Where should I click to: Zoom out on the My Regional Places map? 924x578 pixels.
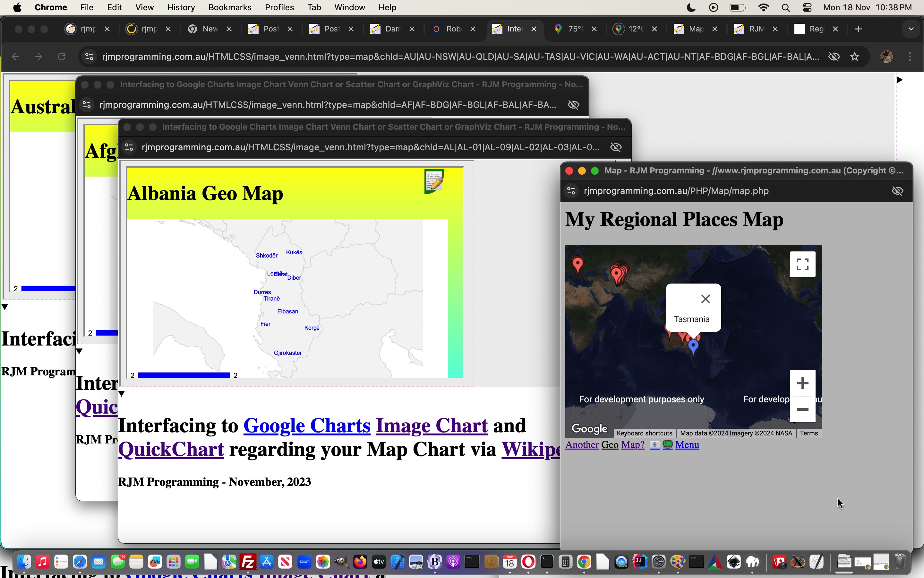coord(803,409)
